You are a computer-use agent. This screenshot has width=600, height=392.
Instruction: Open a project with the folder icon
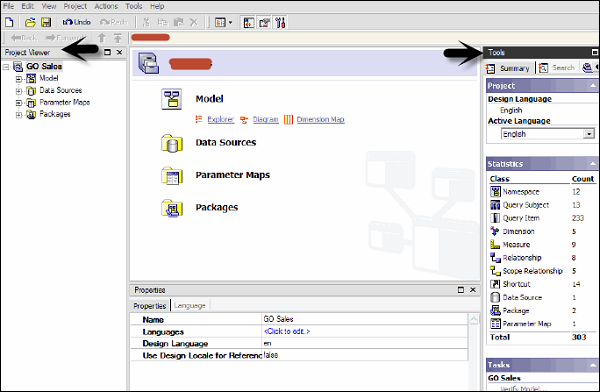pos(30,23)
